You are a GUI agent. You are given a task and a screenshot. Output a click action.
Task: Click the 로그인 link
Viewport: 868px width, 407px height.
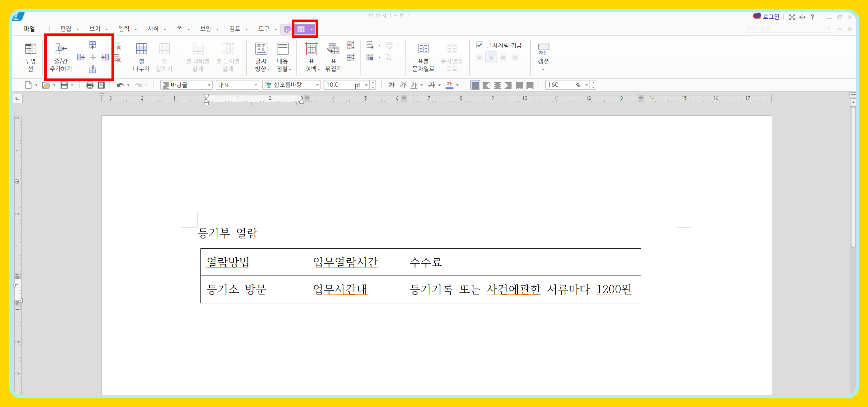point(771,17)
